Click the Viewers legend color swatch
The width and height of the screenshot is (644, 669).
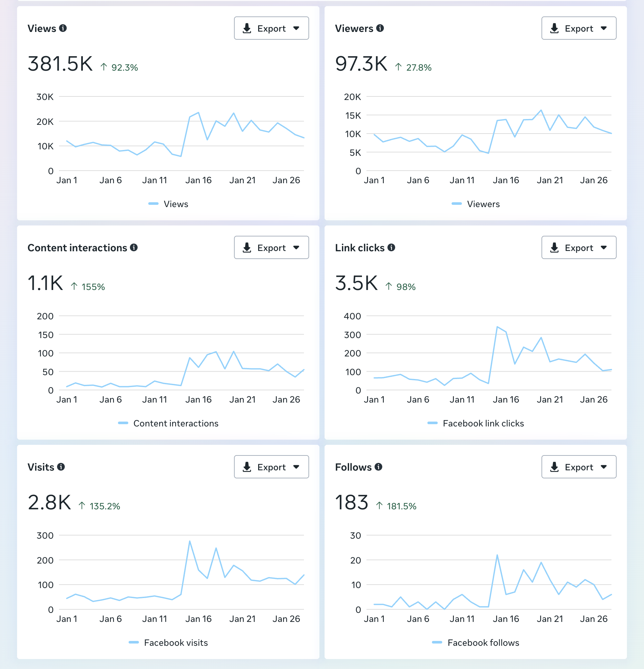click(x=456, y=204)
